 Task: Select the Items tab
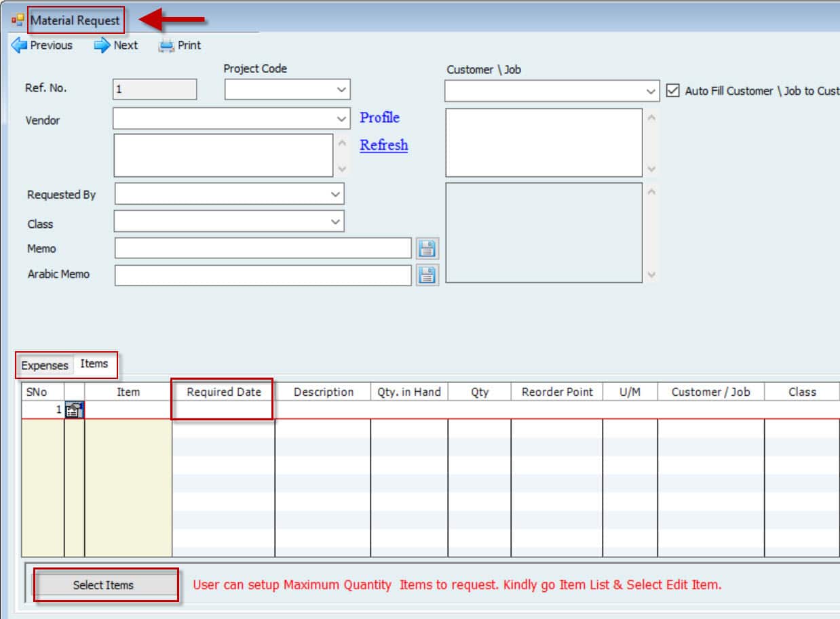click(x=94, y=364)
